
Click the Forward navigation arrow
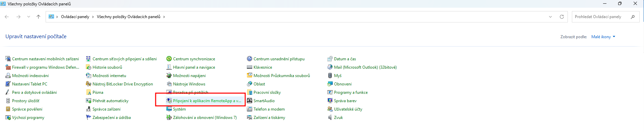(x=18, y=17)
